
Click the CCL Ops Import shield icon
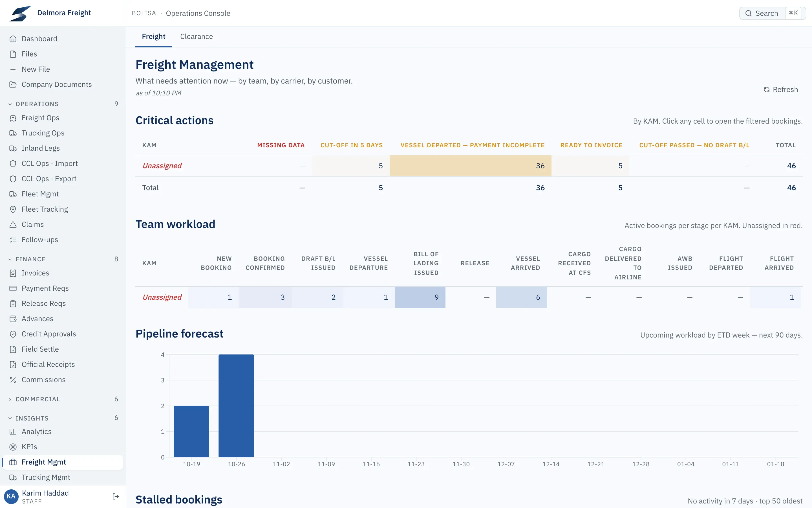tap(13, 164)
